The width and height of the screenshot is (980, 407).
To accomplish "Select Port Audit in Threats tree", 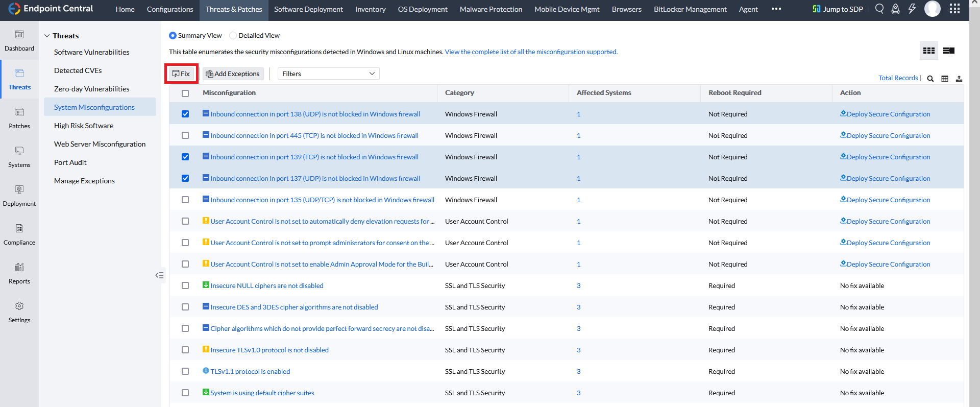I will click(70, 162).
